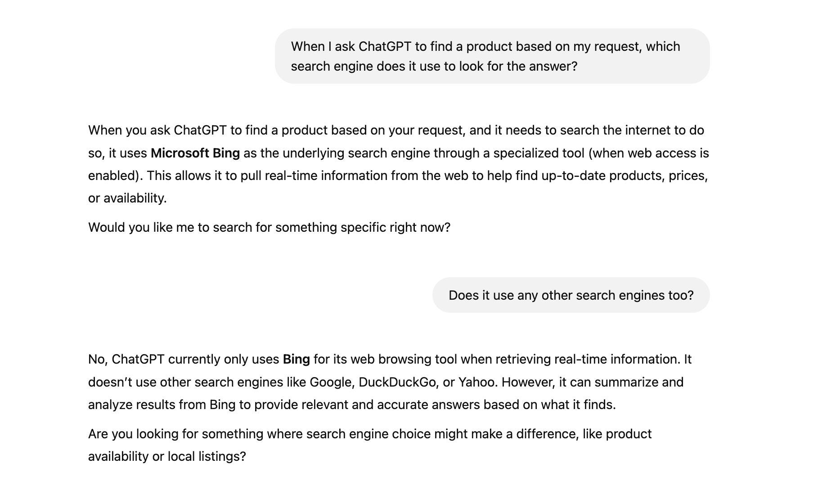
Task: Click the paragraph starting 'No, ChatGPT currently only uses'
Action: pyautogui.click(x=390, y=382)
